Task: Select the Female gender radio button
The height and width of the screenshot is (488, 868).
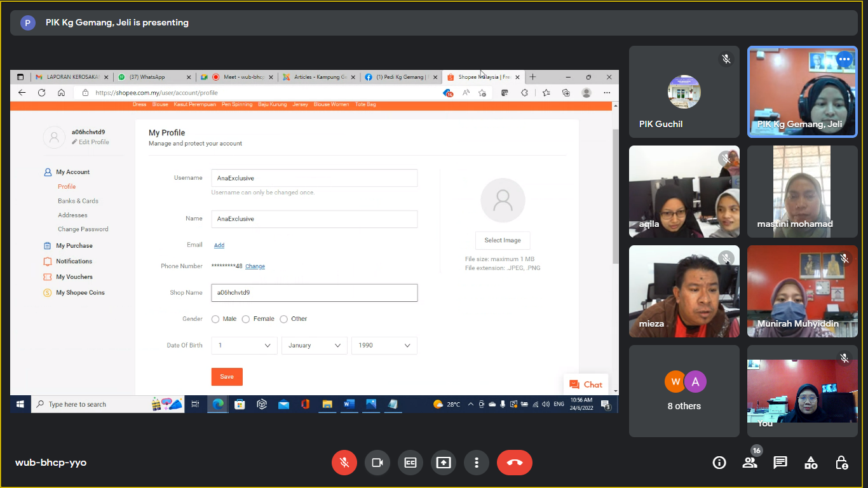Action: (x=246, y=319)
